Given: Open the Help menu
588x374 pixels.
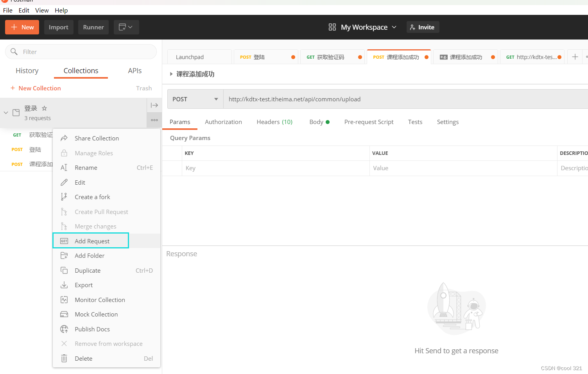Looking at the screenshot, I should [x=61, y=10].
